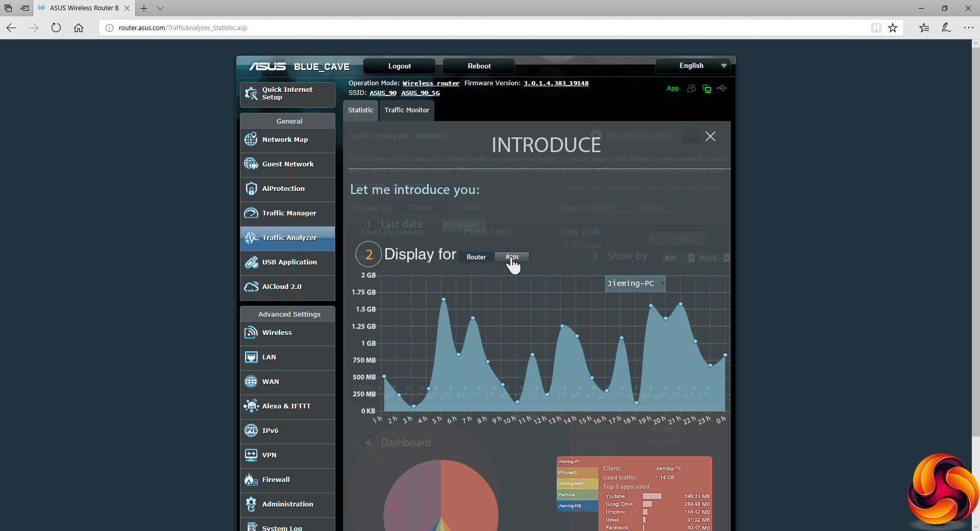Open Quick Internet Setup wizard icon
The height and width of the screenshot is (531, 980).
[x=251, y=93]
